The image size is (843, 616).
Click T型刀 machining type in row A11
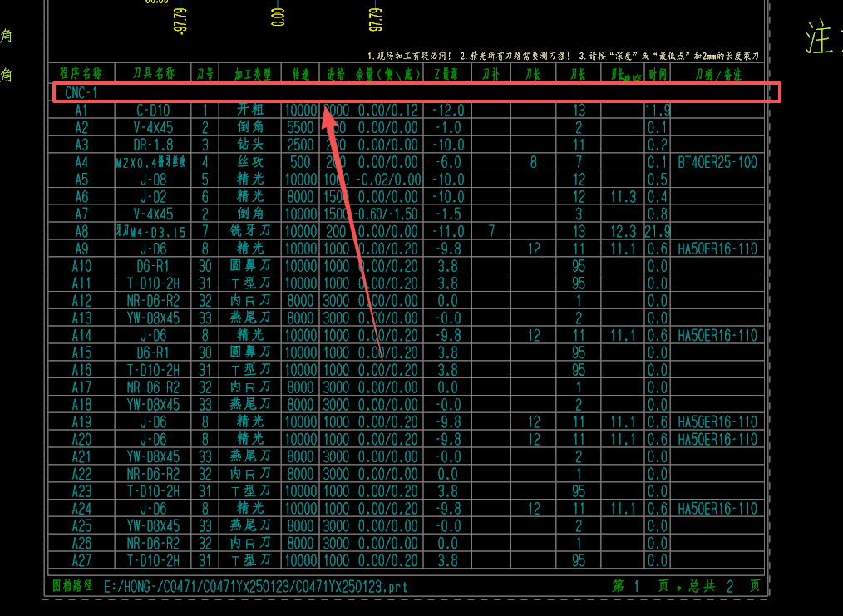click(x=250, y=283)
